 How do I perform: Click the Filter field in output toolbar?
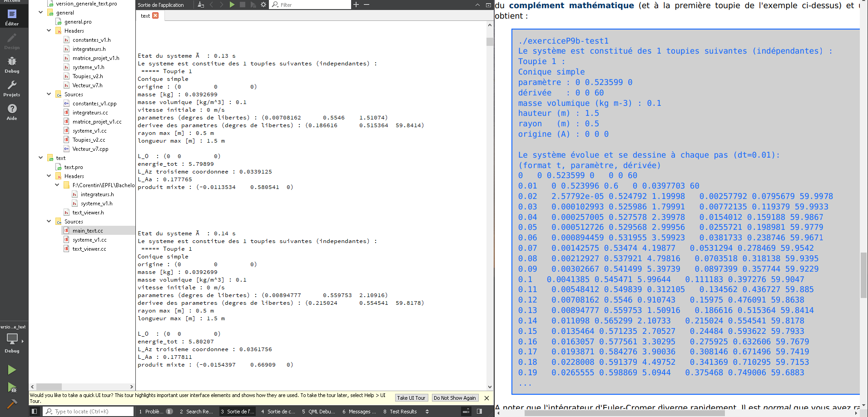click(x=311, y=5)
